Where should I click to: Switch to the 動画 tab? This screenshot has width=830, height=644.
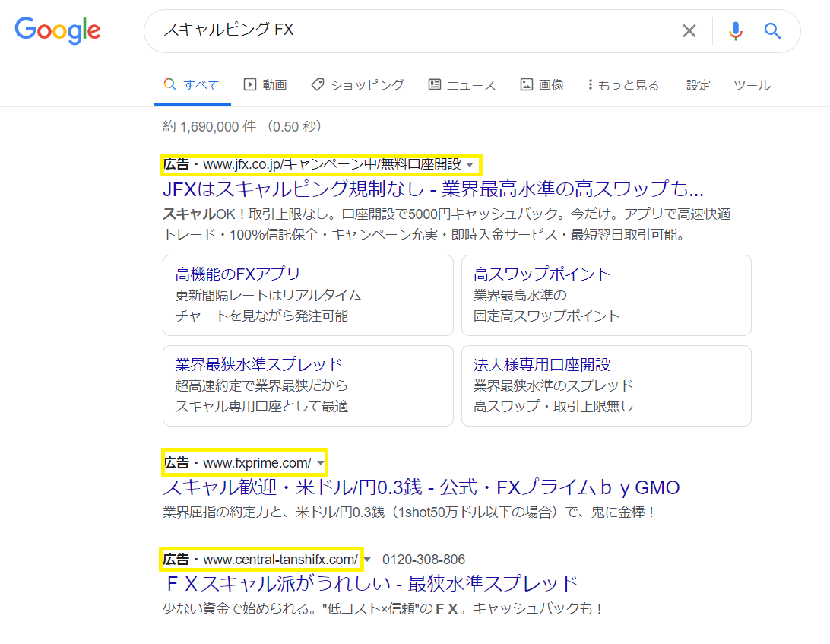[265, 84]
